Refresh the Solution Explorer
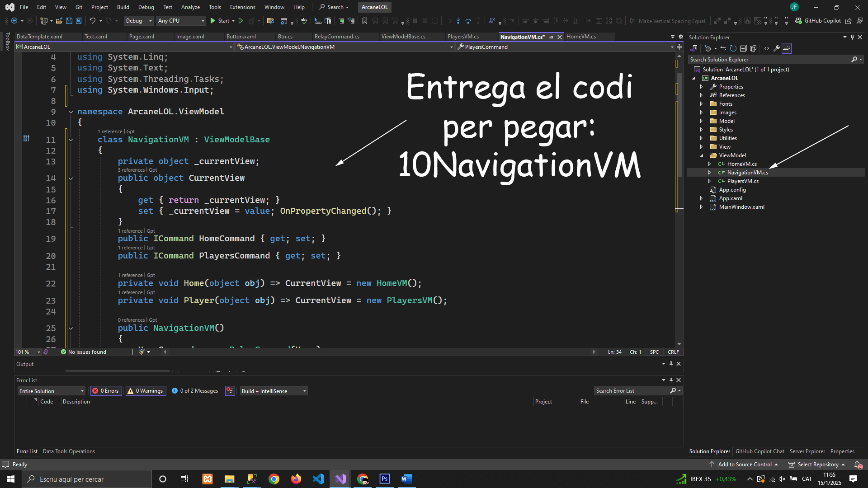This screenshot has height=488, width=868. [733, 48]
